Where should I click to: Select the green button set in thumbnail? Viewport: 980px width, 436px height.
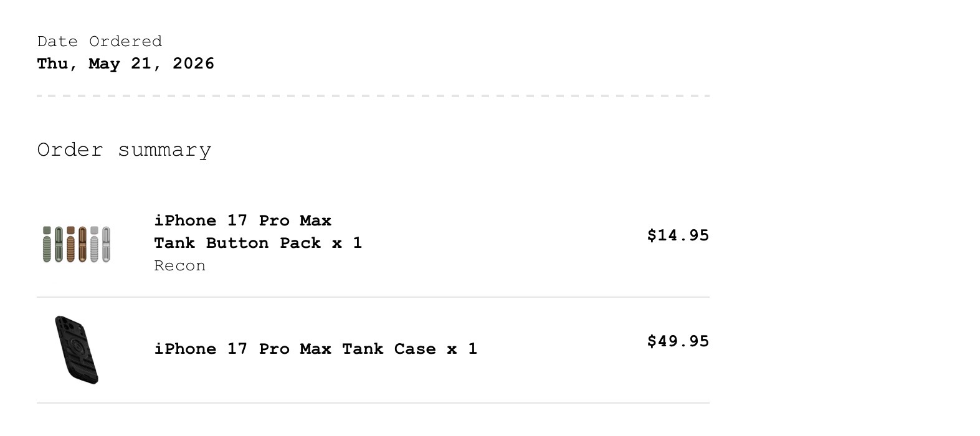(x=53, y=244)
